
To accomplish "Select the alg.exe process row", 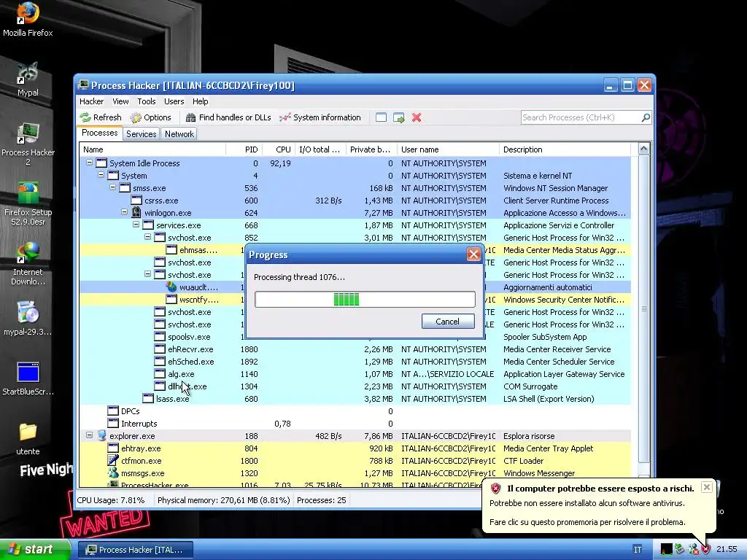I will pos(355,374).
